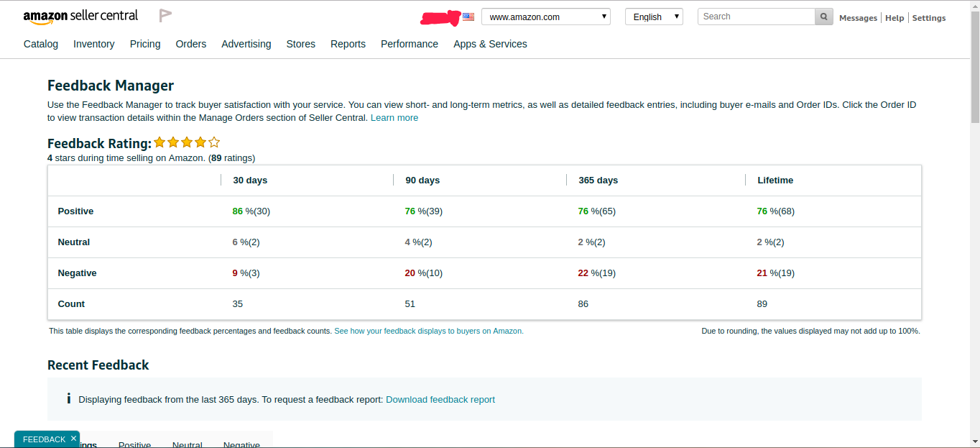Open the www.amazon.com marketplace dropdown
980x448 pixels.
[545, 17]
